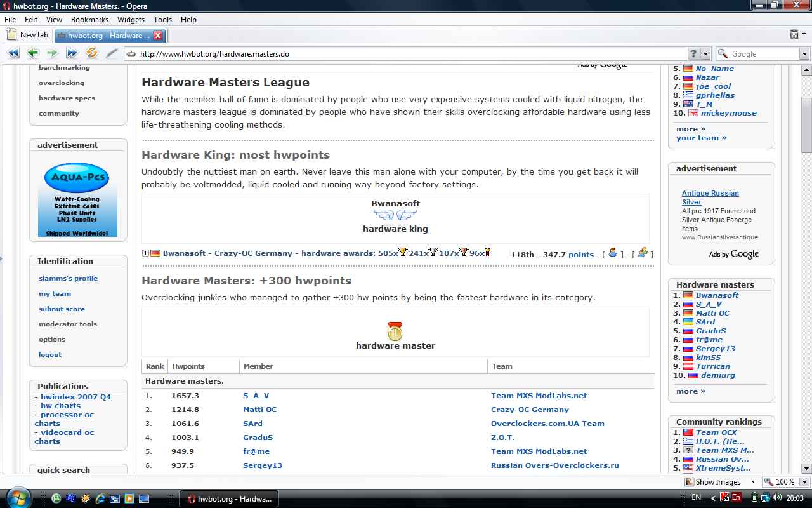812x508 pixels.
Task: Click the gold trophy icon after 505x
Action: (403, 252)
